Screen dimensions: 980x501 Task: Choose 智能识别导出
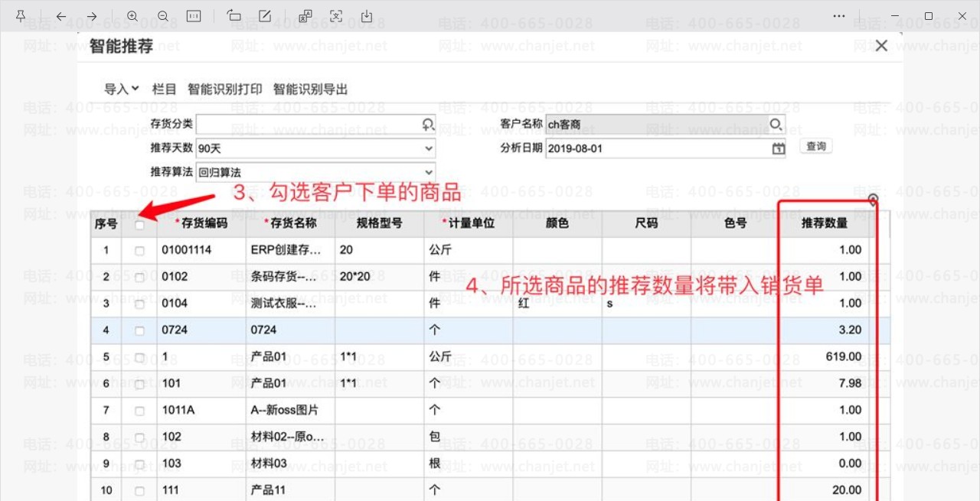pos(311,89)
